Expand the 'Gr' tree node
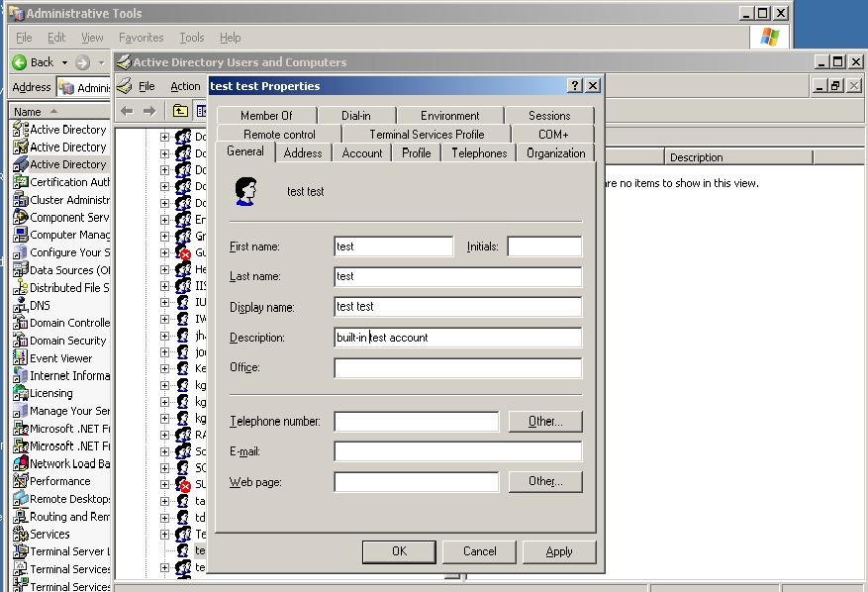The width and height of the screenshot is (868, 592). click(x=164, y=236)
